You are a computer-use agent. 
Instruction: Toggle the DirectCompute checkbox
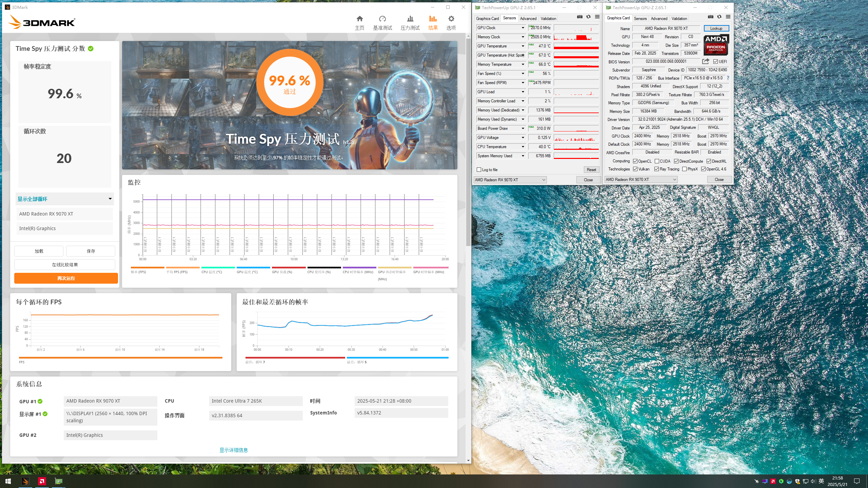point(676,161)
